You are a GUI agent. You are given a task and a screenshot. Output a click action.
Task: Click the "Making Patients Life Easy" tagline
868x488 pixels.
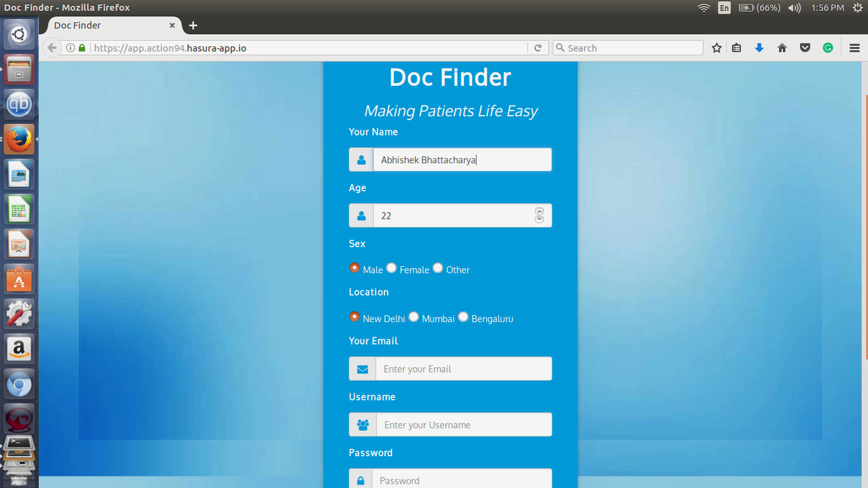[x=451, y=111]
